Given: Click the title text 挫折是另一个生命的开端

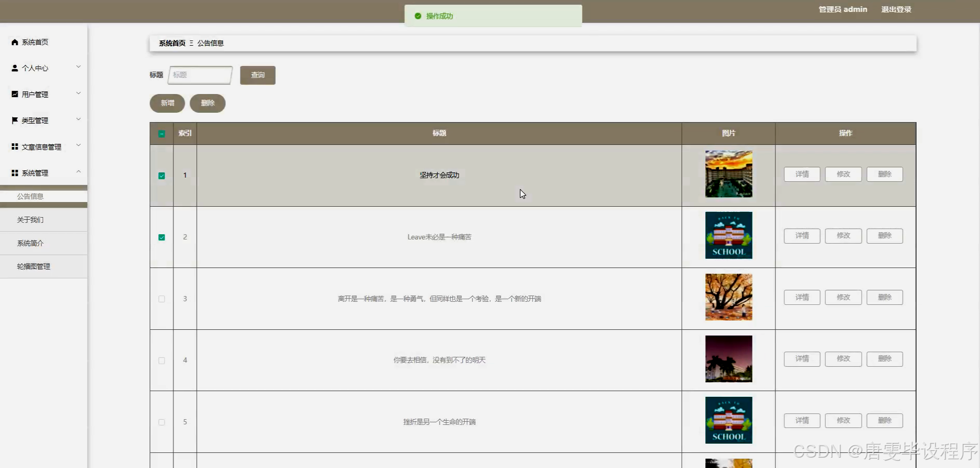Looking at the screenshot, I should click(x=439, y=422).
